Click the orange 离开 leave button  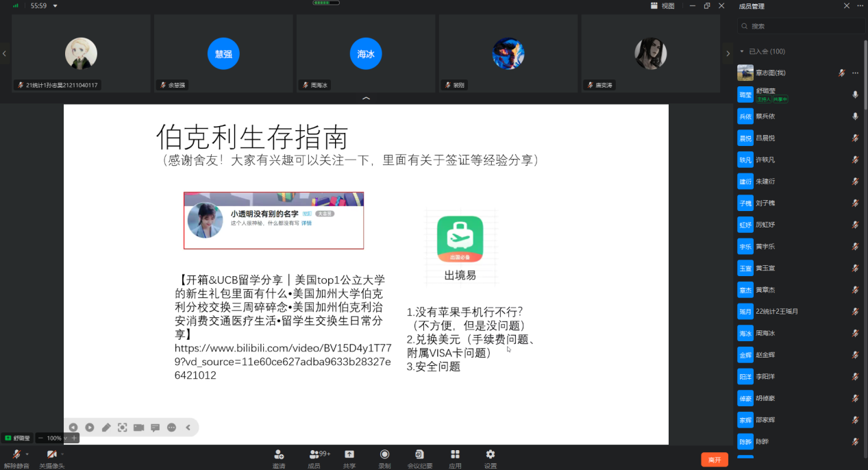click(714, 460)
